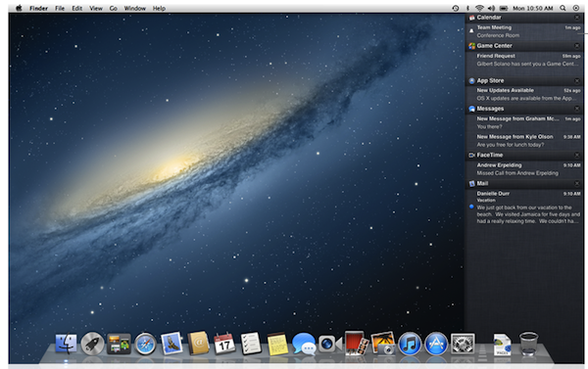The width and height of the screenshot is (588, 369).
Task: Open Messages speech bubble icon in Dock
Action: (304, 344)
